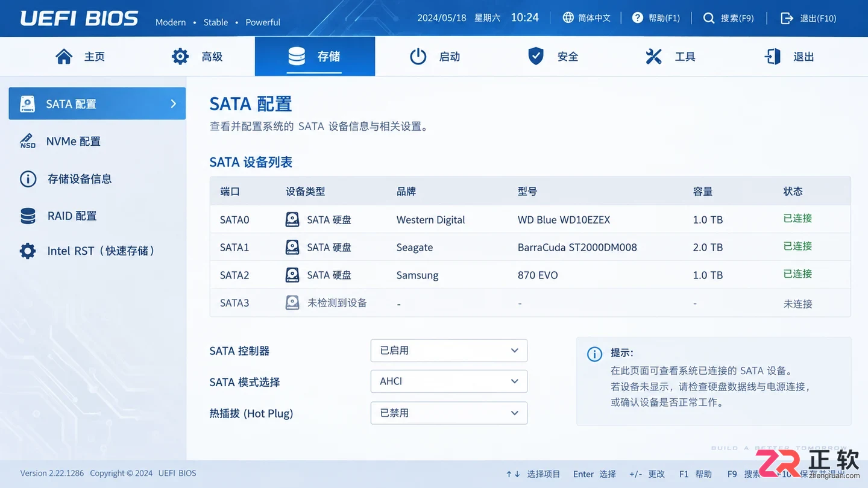Click the 容量 column header
868x488 pixels.
703,192
